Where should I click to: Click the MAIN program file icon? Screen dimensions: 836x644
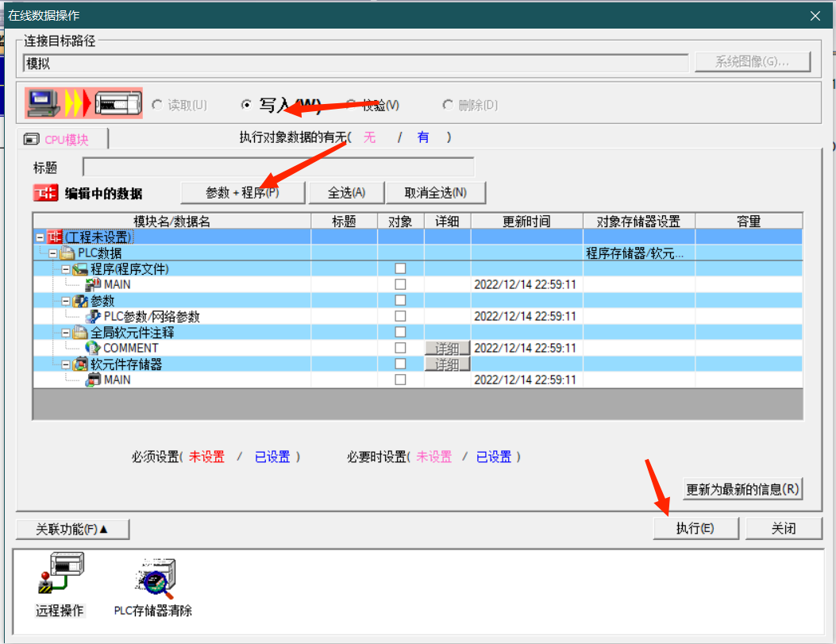coord(93,284)
